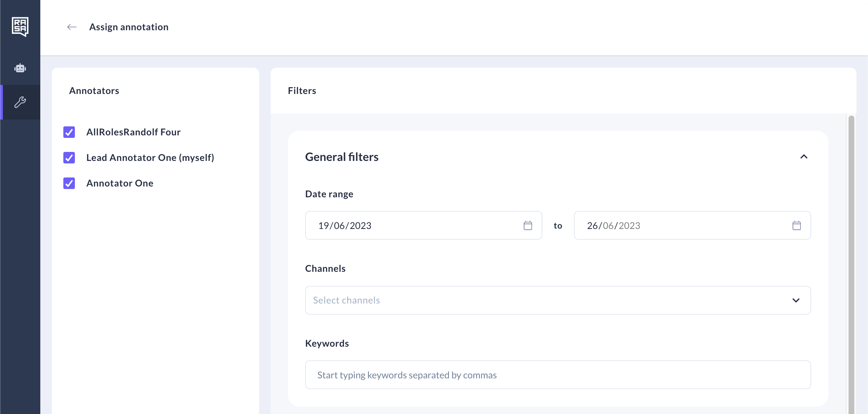This screenshot has height=414, width=868.
Task: Toggle the Annotator One checkbox
Action: click(x=69, y=183)
